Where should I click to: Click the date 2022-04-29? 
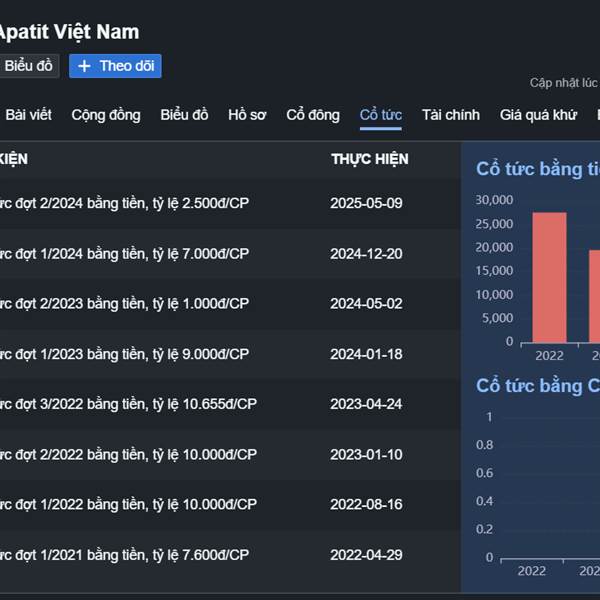[x=366, y=555]
